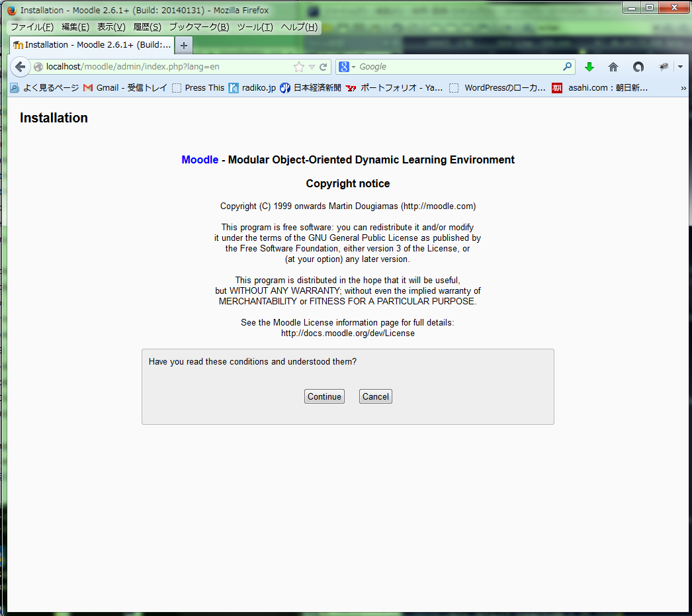The height and width of the screenshot is (616, 692).
Task: Select the Installation - Moodle tab
Action: [93, 45]
